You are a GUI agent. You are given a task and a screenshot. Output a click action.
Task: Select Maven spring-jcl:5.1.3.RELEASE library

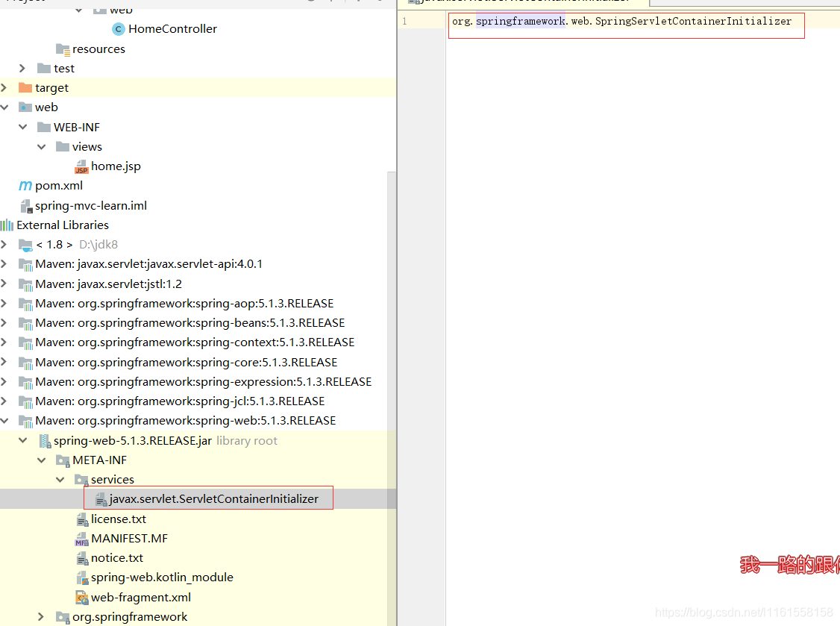tap(180, 401)
